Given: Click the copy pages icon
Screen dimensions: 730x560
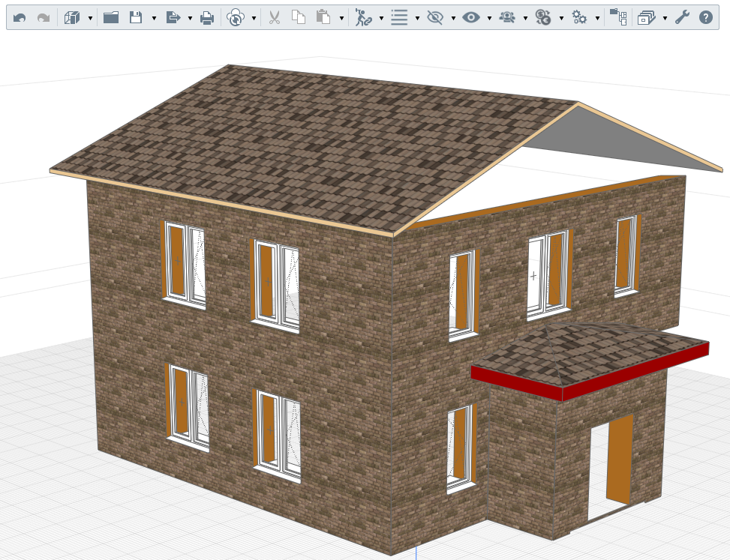Looking at the screenshot, I should [x=299, y=18].
